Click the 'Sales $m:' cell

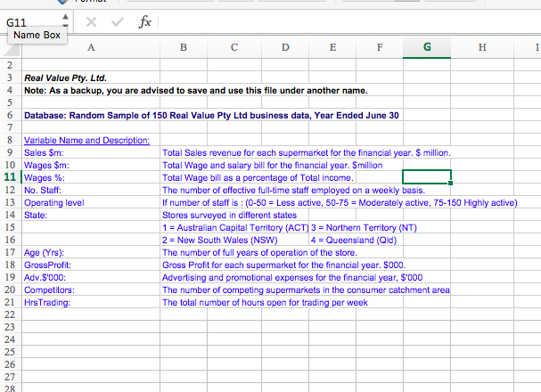tap(91, 152)
